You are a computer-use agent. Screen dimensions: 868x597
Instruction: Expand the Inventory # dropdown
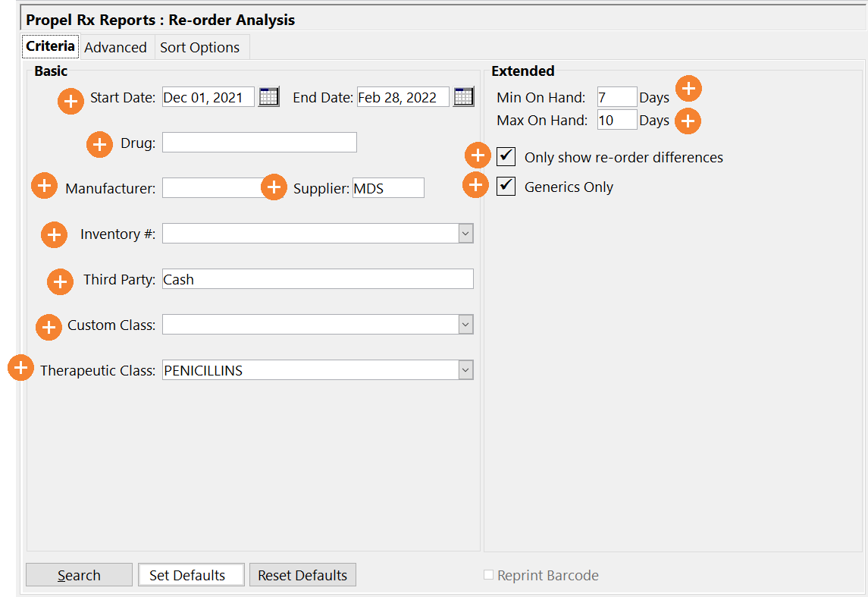coord(465,234)
